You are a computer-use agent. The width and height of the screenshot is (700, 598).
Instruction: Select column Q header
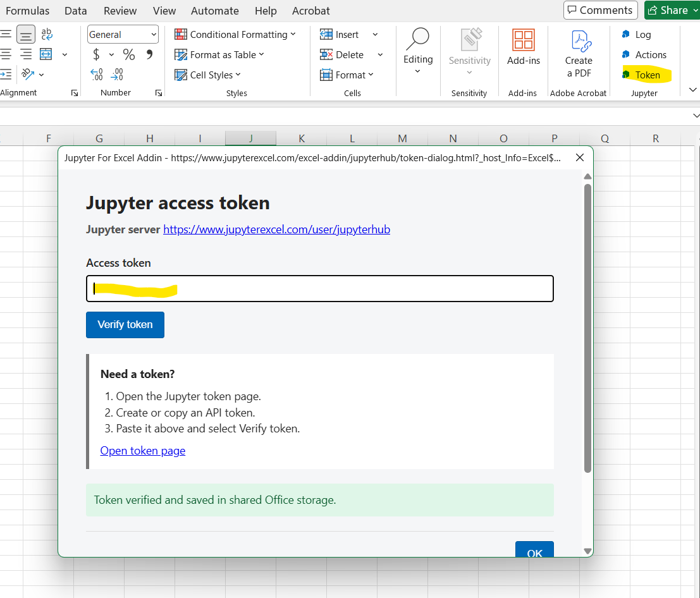pyautogui.click(x=605, y=138)
